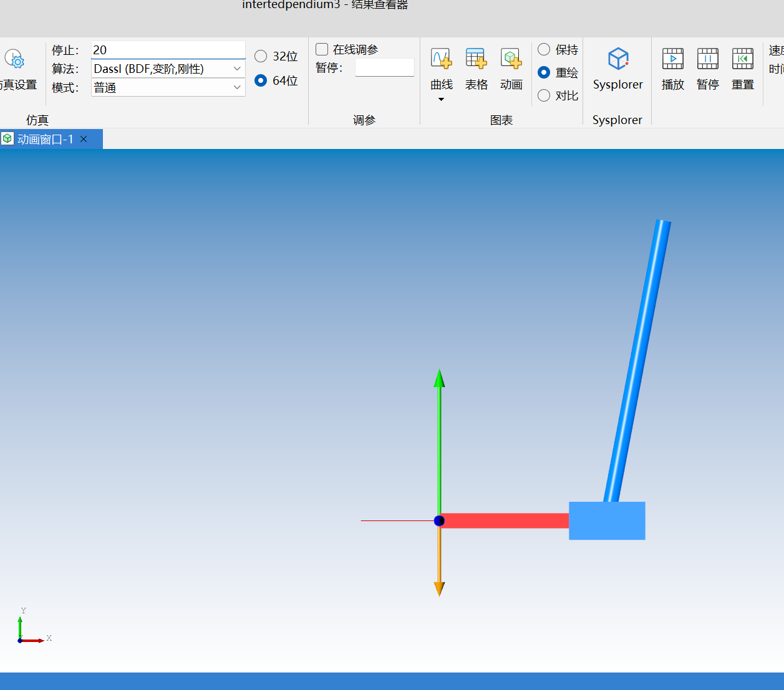Click the dark blue origin sphere

click(439, 520)
